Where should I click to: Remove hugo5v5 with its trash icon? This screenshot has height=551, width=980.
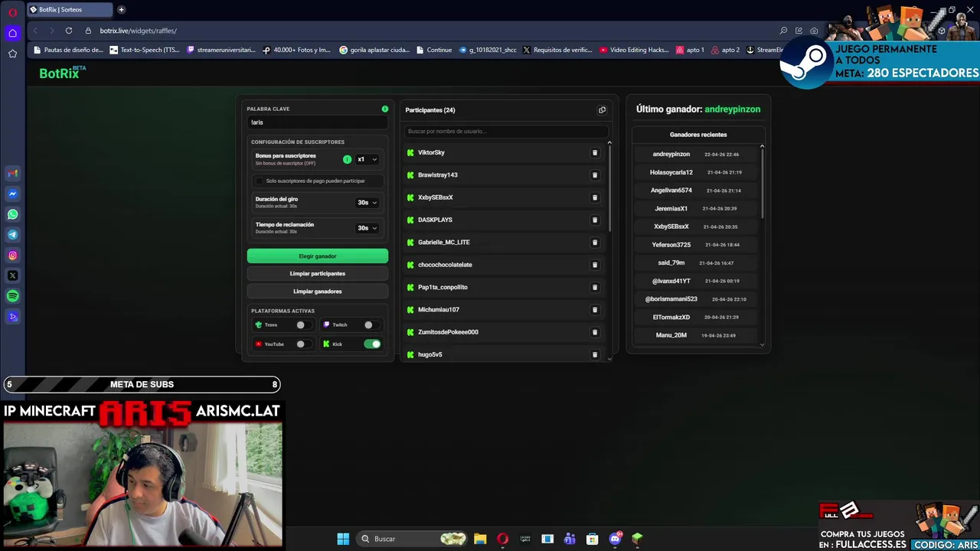pyautogui.click(x=595, y=354)
